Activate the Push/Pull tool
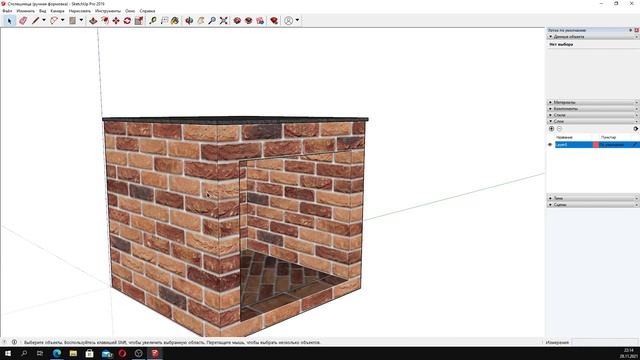 [x=93, y=20]
